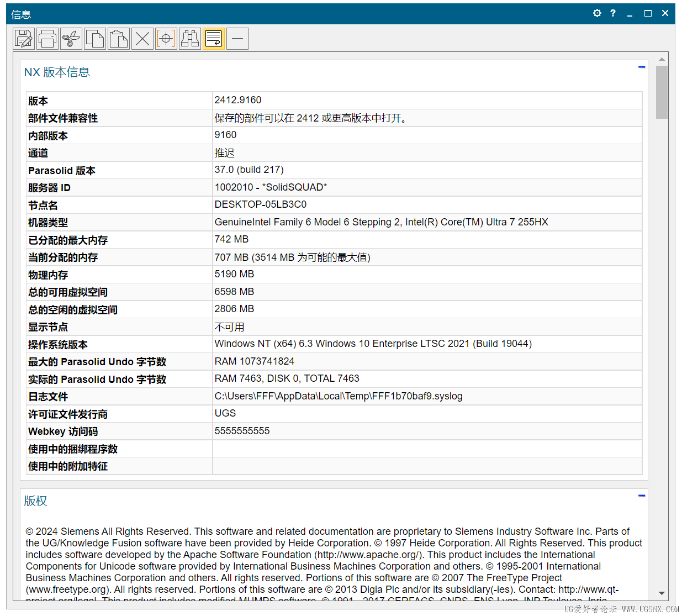Click the 707 MB current memory value

point(292,257)
